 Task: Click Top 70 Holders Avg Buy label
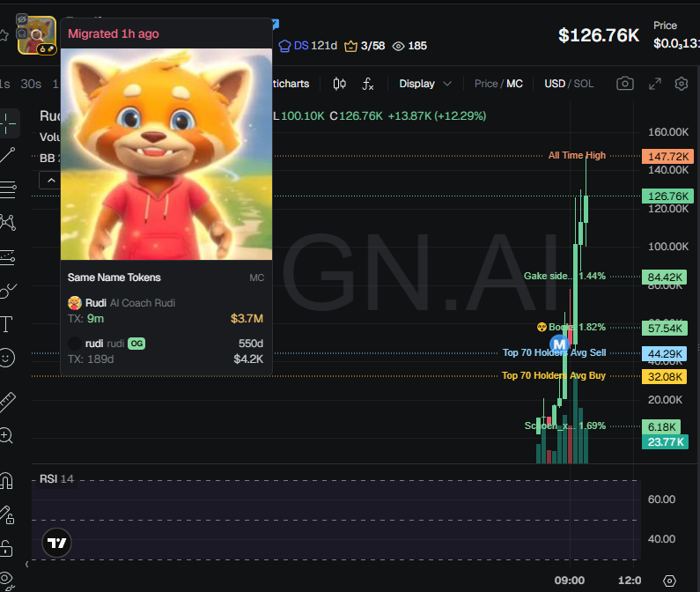(554, 375)
